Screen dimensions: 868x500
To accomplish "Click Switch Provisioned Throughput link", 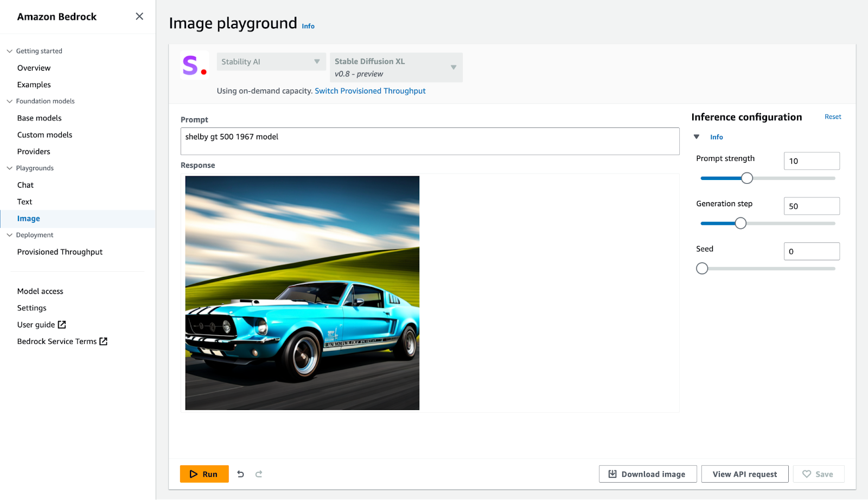I will pyautogui.click(x=370, y=91).
